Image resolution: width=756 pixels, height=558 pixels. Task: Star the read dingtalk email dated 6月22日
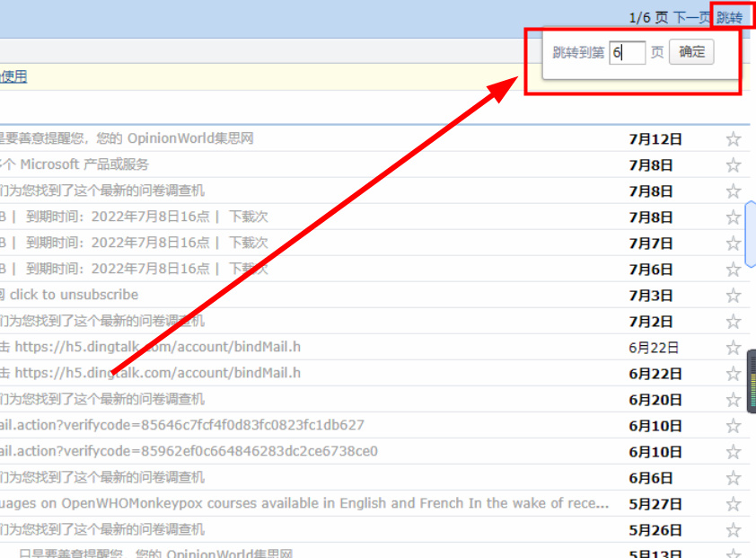click(734, 348)
